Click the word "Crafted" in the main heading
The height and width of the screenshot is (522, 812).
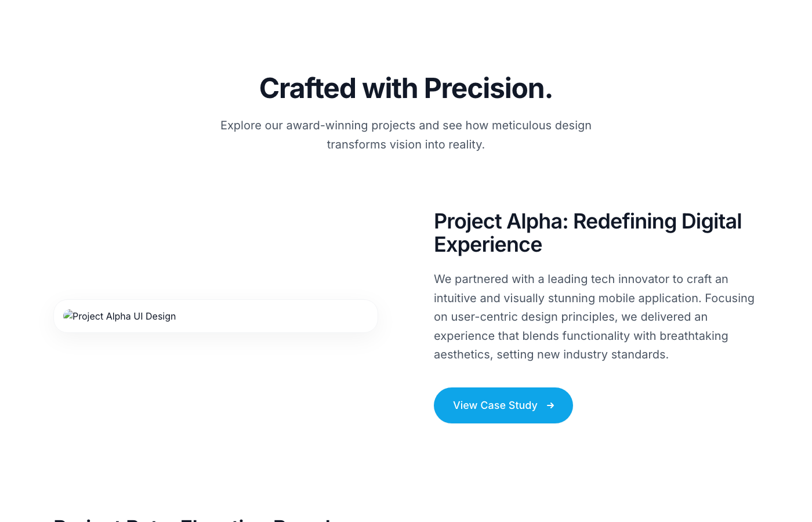tap(307, 89)
